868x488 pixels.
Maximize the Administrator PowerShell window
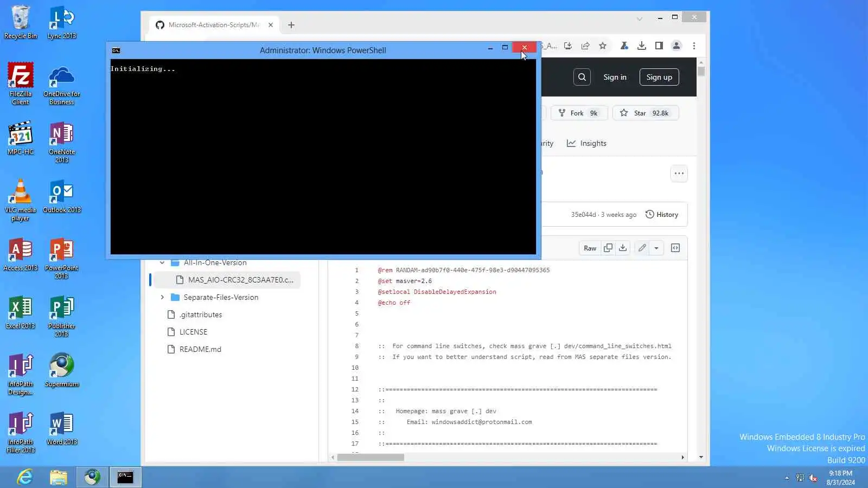(x=505, y=48)
